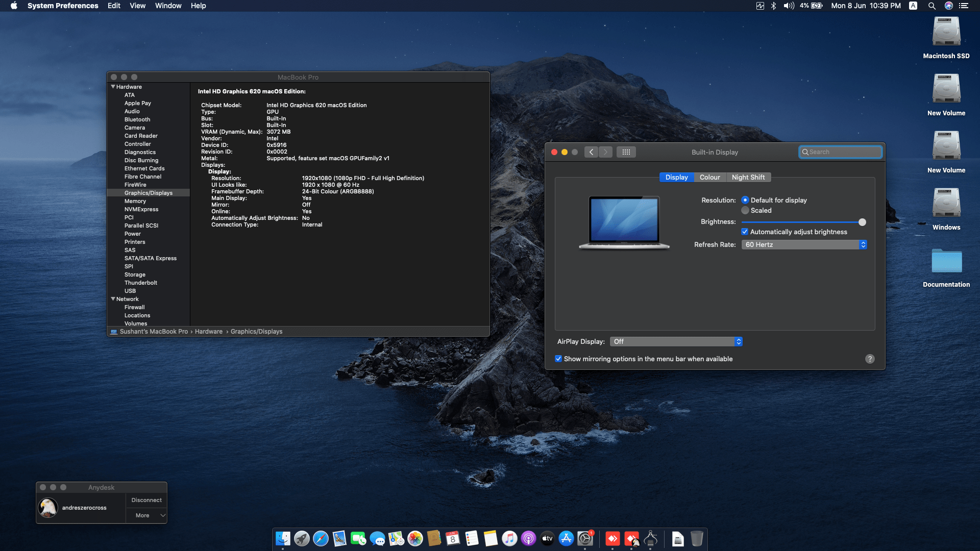980x551 pixels.
Task: Click System Preferences gear in the dock
Action: coord(585,538)
